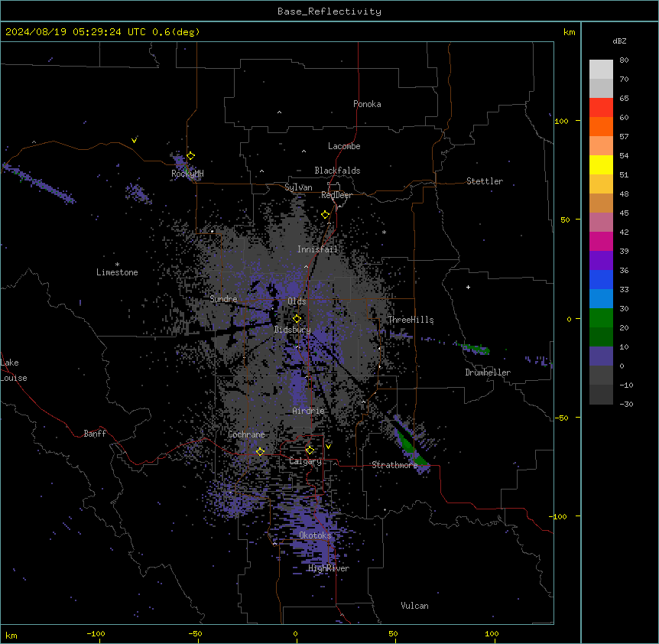Click the Limestone label
This screenshot has width=659, height=644.
(x=117, y=272)
